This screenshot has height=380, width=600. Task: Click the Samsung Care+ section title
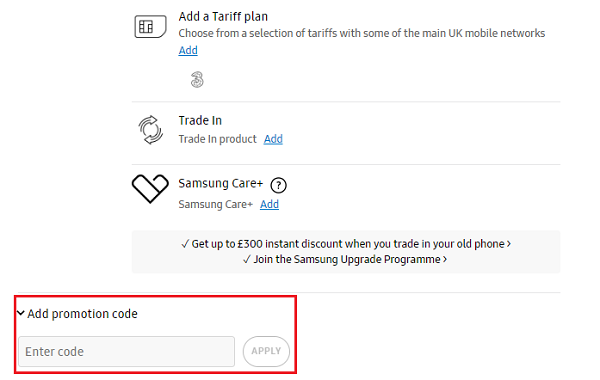tap(221, 183)
